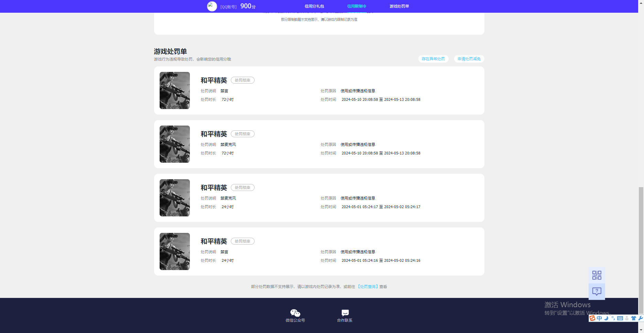Open the help question side widget

pos(597,292)
